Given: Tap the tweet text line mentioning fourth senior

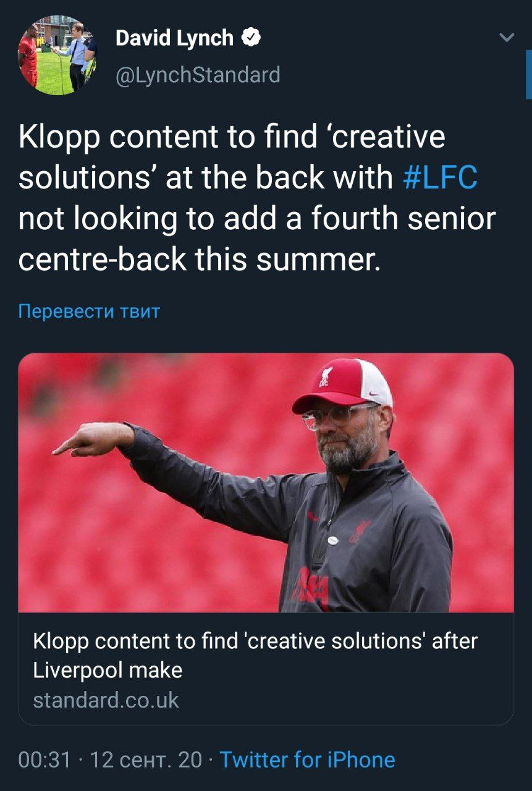Looking at the screenshot, I should coord(257,219).
